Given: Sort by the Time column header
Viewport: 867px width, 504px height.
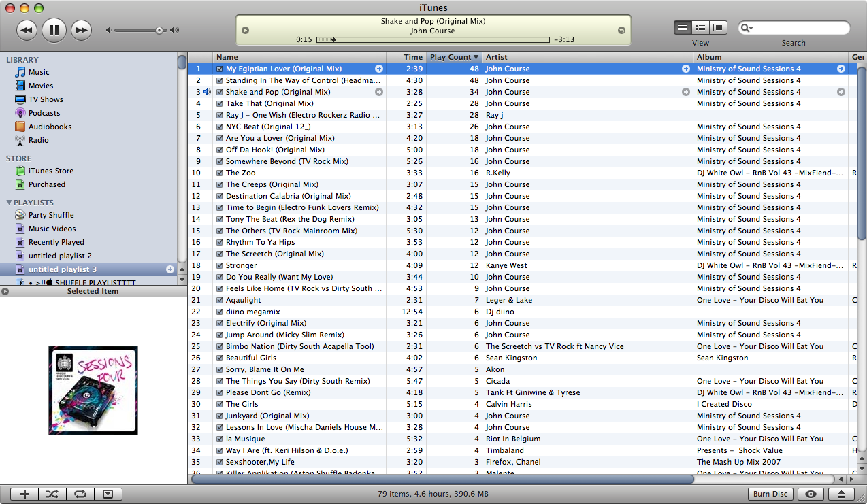Looking at the screenshot, I should pyautogui.click(x=406, y=57).
